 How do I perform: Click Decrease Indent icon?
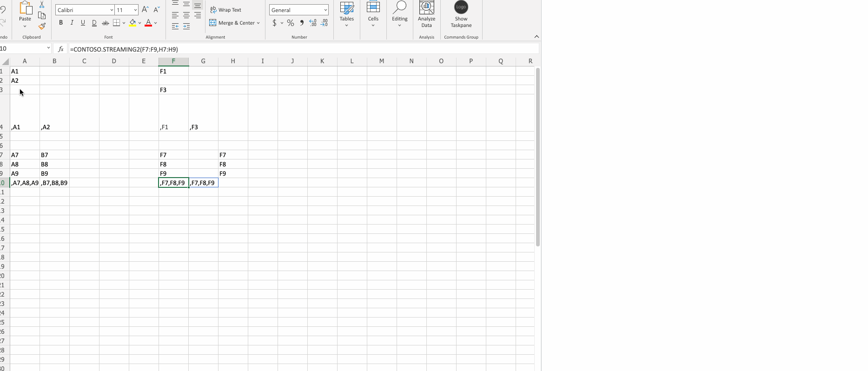[x=175, y=26]
